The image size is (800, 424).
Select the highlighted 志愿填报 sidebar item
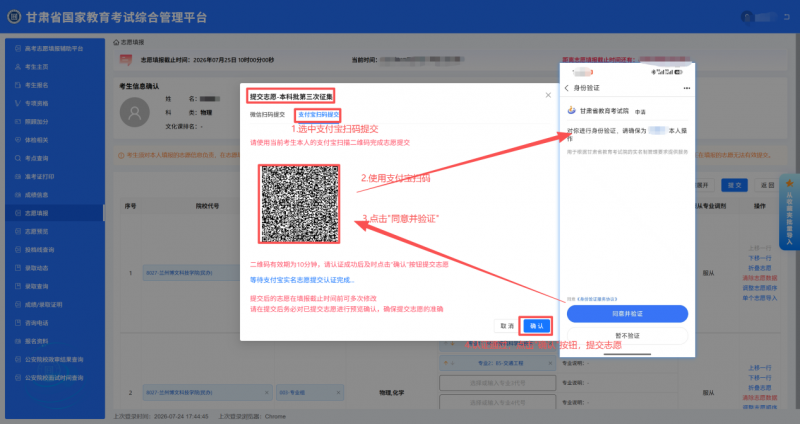pyautogui.click(x=55, y=213)
